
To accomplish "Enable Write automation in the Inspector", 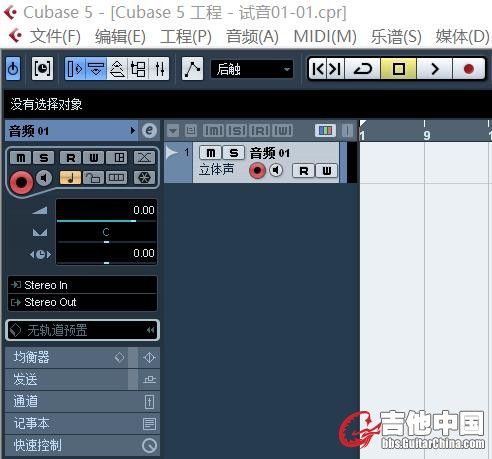I will coord(94,158).
